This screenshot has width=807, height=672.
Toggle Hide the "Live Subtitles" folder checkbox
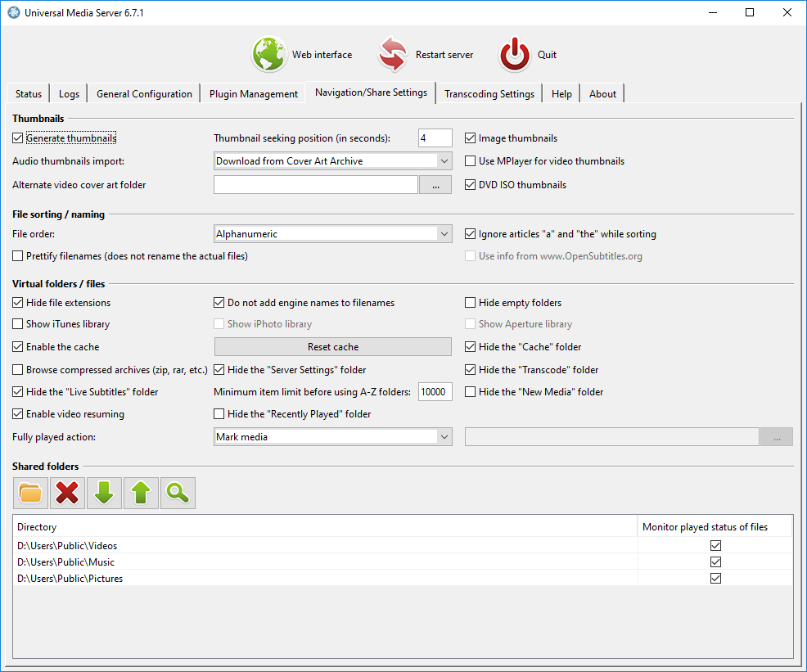pos(17,391)
